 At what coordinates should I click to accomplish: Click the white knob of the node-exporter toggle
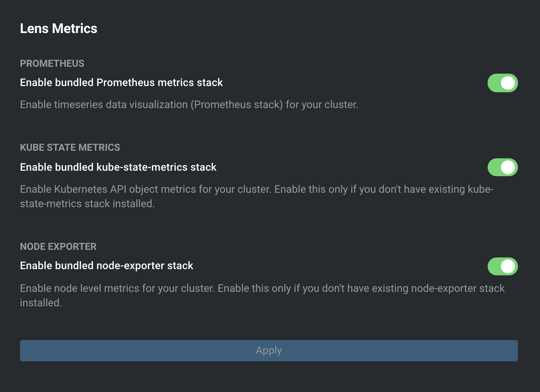click(x=508, y=266)
